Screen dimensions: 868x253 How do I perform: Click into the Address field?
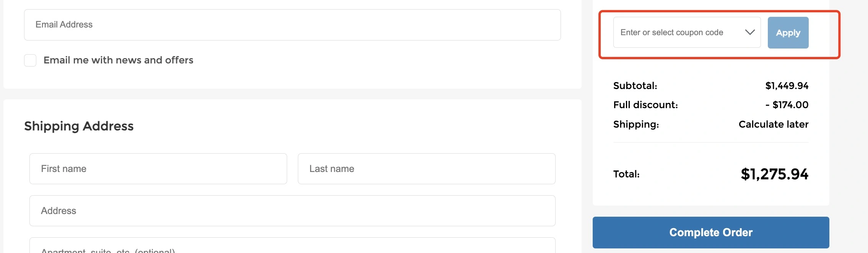pyautogui.click(x=292, y=211)
